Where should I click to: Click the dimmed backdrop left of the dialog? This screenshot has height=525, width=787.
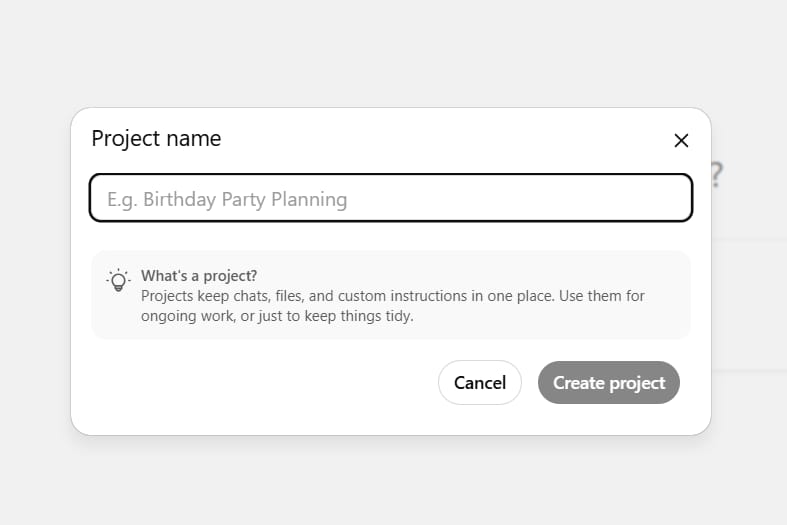click(35, 271)
